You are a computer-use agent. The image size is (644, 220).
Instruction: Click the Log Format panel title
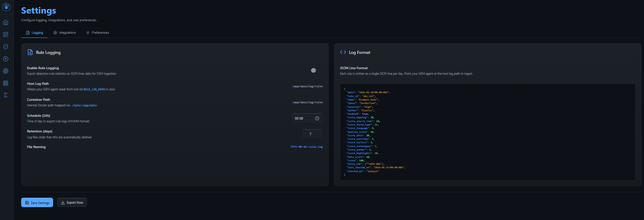click(360, 52)
